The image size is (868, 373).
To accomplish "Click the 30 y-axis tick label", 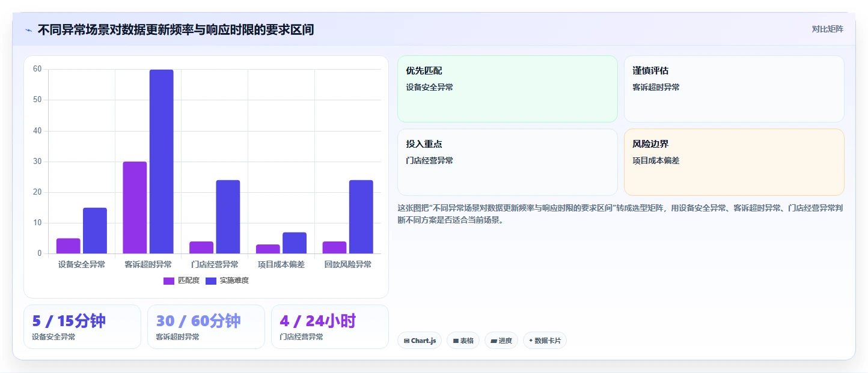I will 37,162.
